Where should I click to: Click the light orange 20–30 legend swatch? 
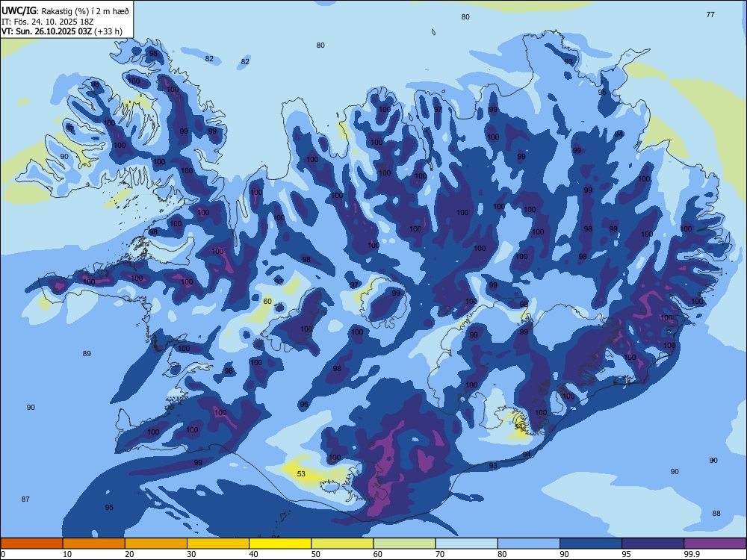coord(156,544)
